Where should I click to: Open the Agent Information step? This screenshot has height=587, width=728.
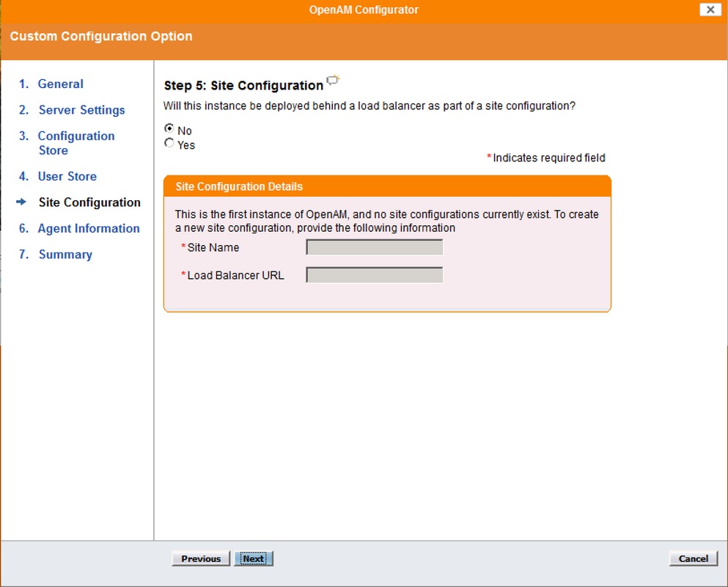88,228
